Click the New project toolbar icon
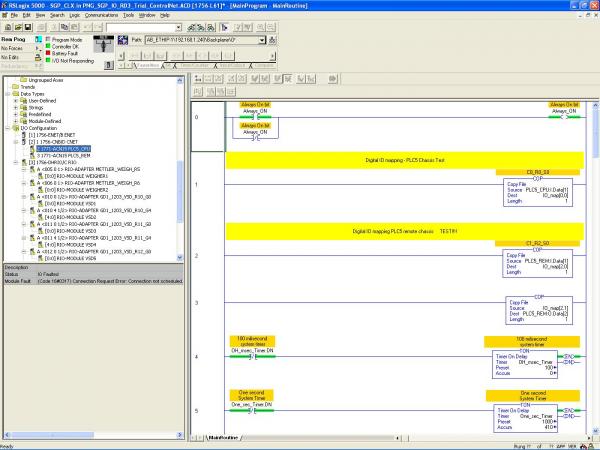The width and height of the screenshot is (600, 450). [x=8, y=27]
